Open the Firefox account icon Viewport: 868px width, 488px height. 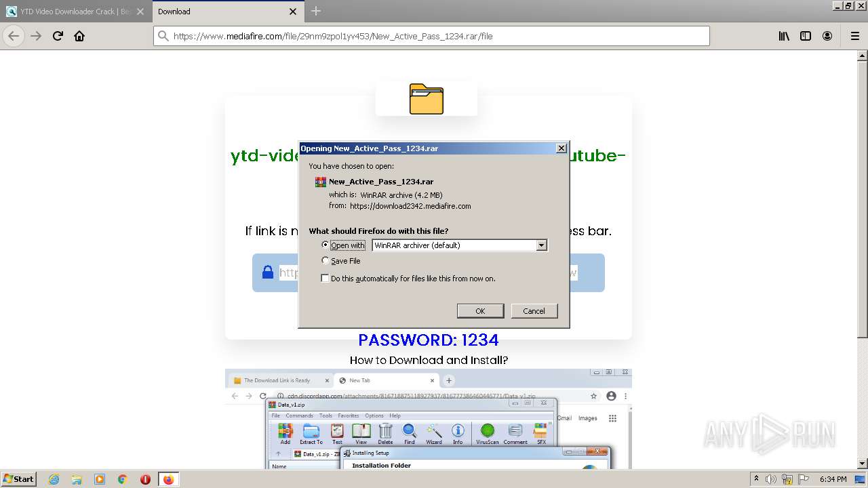[x=827, y=36]
